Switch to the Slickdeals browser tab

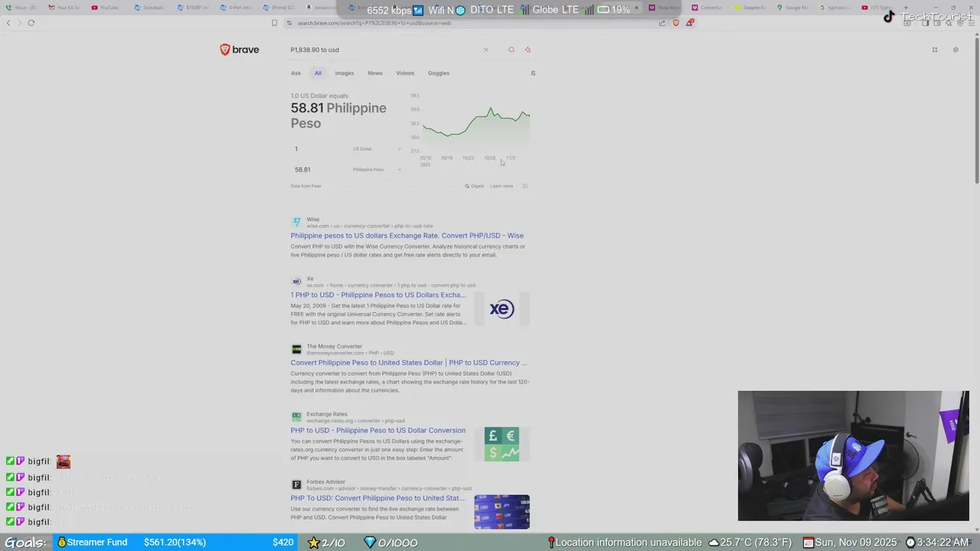149,8
